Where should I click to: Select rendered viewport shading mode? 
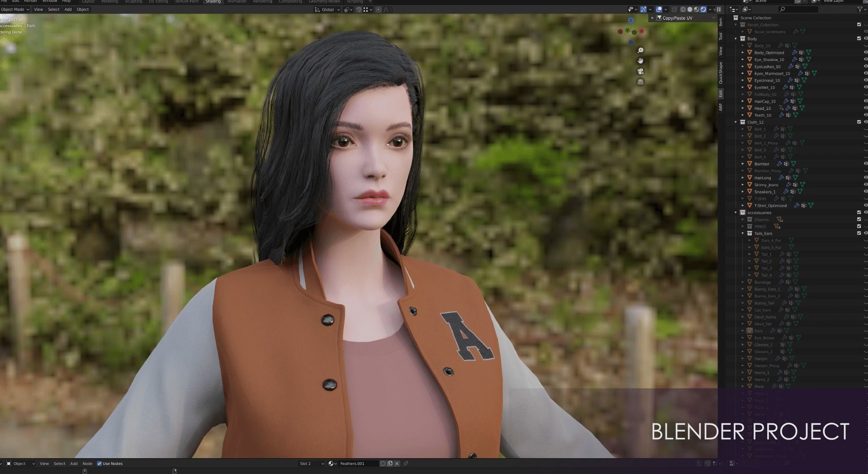[703, 9]
